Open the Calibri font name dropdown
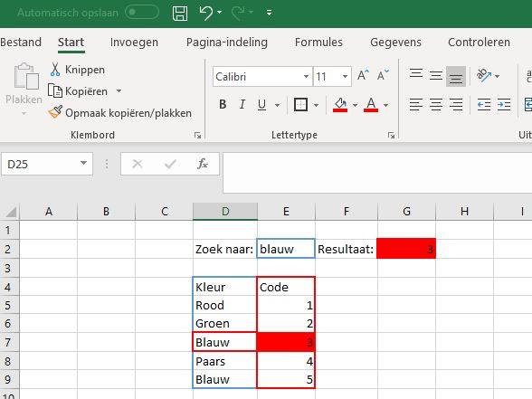The width and height of the screenshot is (532, 399). click(306, 77)
